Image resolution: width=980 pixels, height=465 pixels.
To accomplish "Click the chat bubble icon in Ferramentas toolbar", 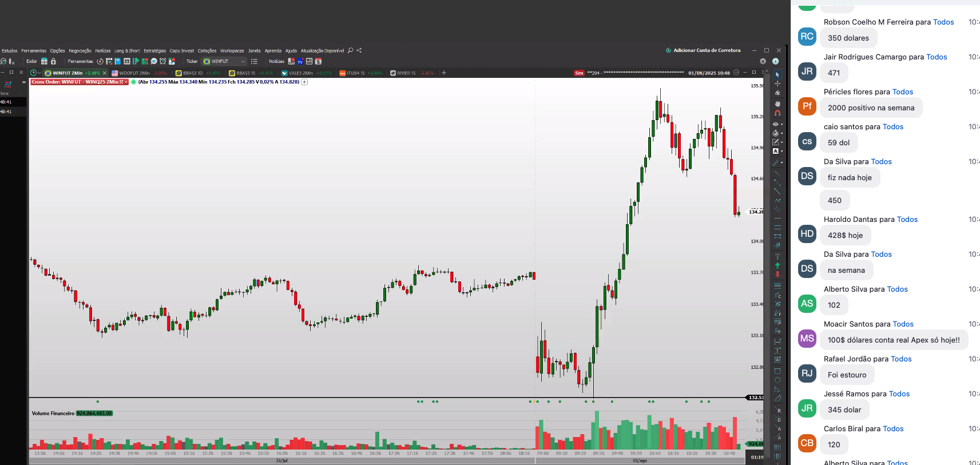I will [x=153, y=61].
